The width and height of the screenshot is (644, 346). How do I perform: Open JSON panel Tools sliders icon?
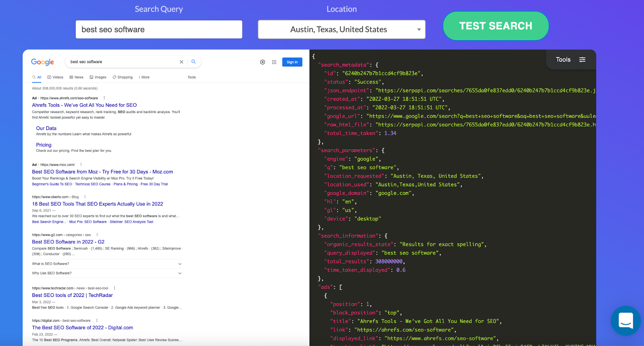point(582,60)
